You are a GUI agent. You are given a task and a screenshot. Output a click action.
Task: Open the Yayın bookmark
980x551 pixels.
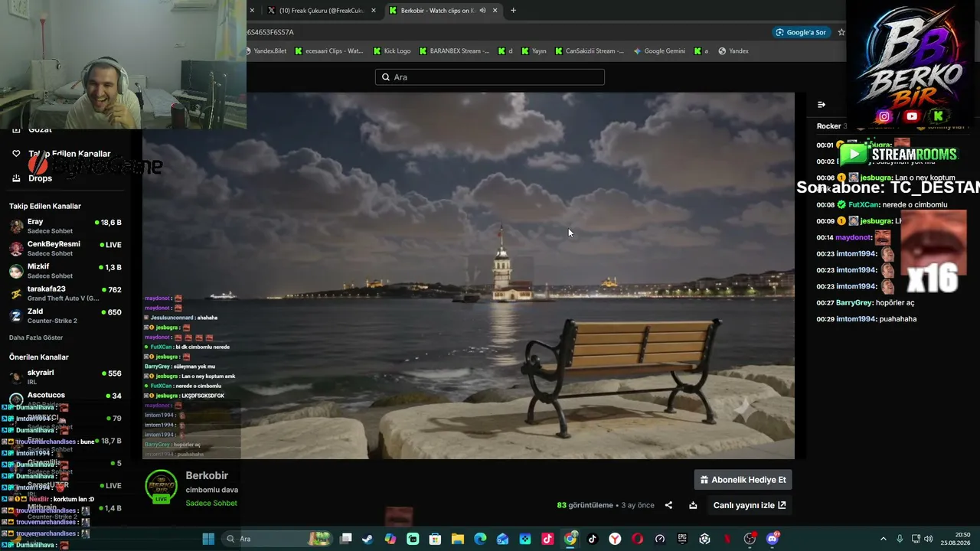(534, 51)
